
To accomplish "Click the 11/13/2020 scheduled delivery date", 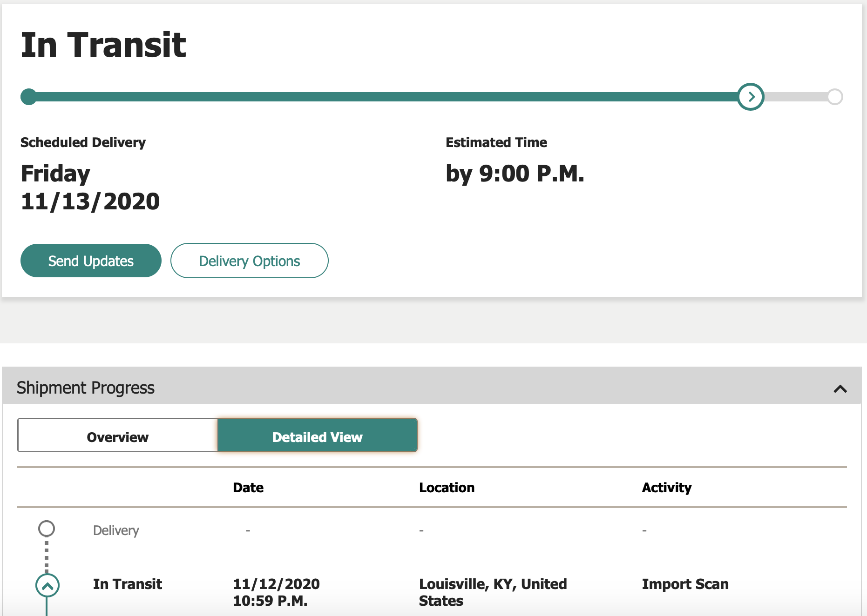I will click(x=90, y=201).
